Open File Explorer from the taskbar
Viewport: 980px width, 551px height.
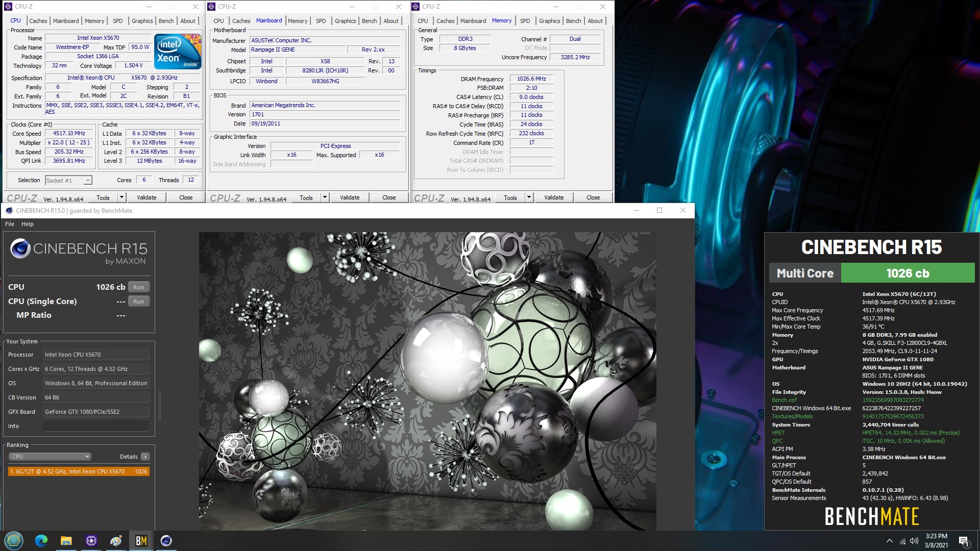[x=66, y=541]
